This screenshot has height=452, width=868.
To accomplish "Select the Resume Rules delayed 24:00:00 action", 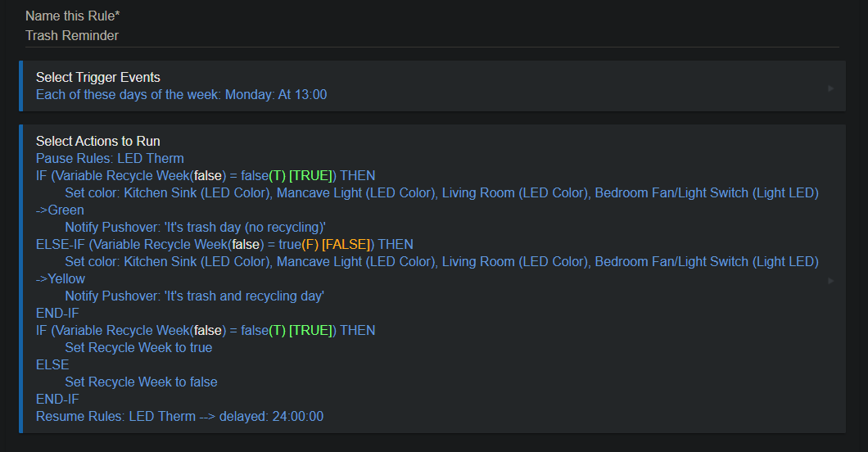I will (x=180, y=416).
